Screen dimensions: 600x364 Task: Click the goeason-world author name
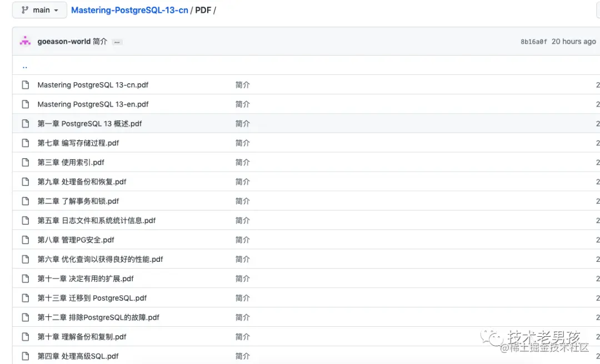(64, 41)
